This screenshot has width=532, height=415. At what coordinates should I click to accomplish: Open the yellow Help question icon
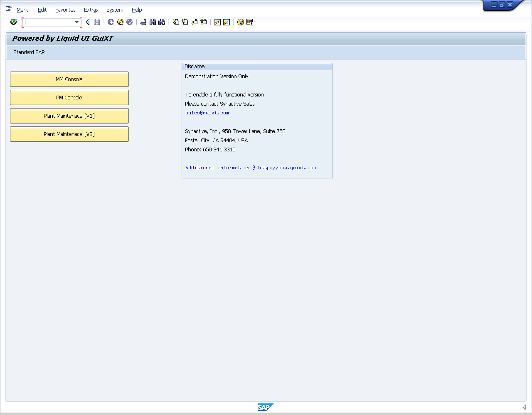[241, 22]
